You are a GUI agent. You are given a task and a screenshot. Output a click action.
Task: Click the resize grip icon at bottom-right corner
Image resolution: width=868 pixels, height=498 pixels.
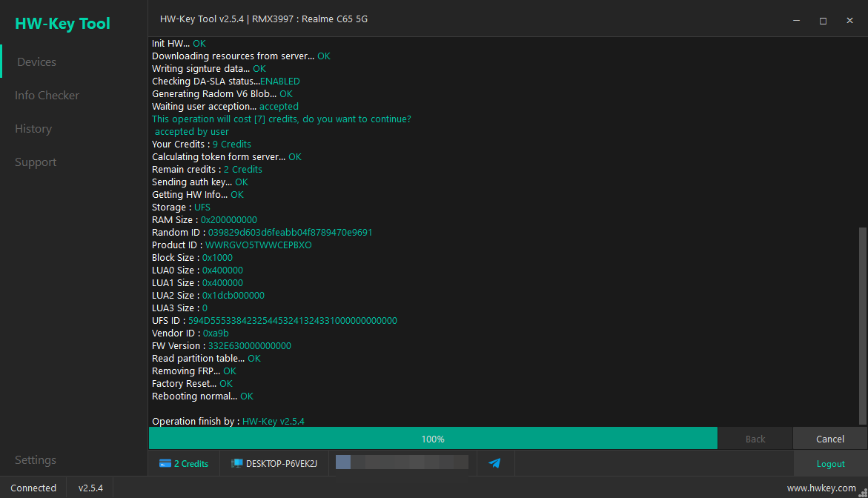863,493
